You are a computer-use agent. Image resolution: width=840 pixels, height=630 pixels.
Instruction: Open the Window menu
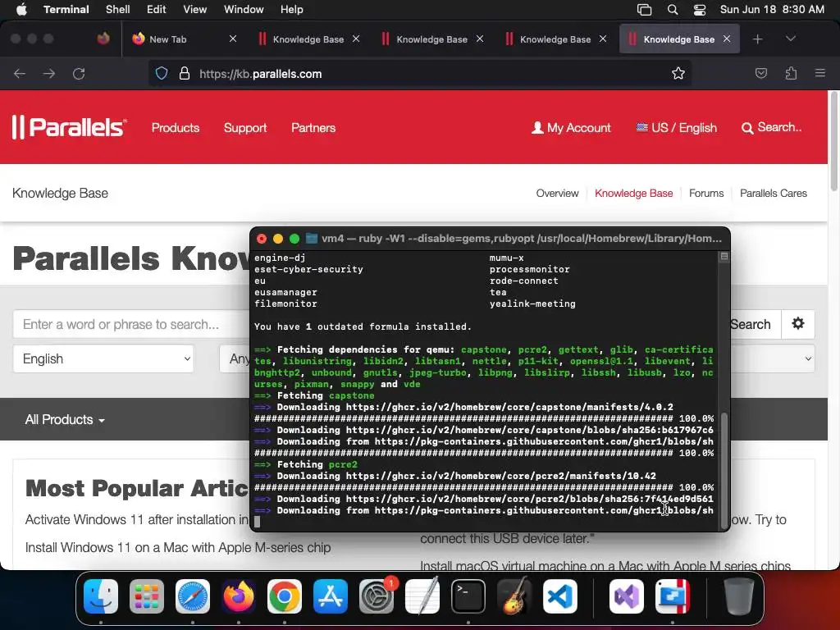(244, 10)
